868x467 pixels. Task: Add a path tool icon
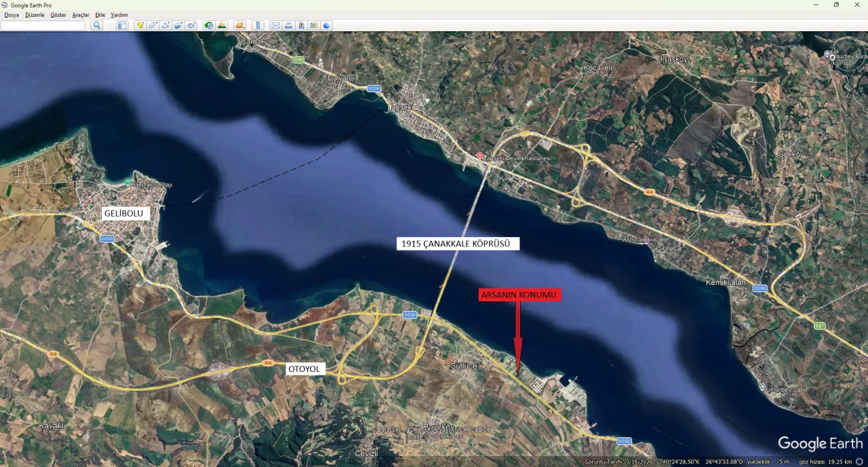pyautogui.click(x=166, y=25)
